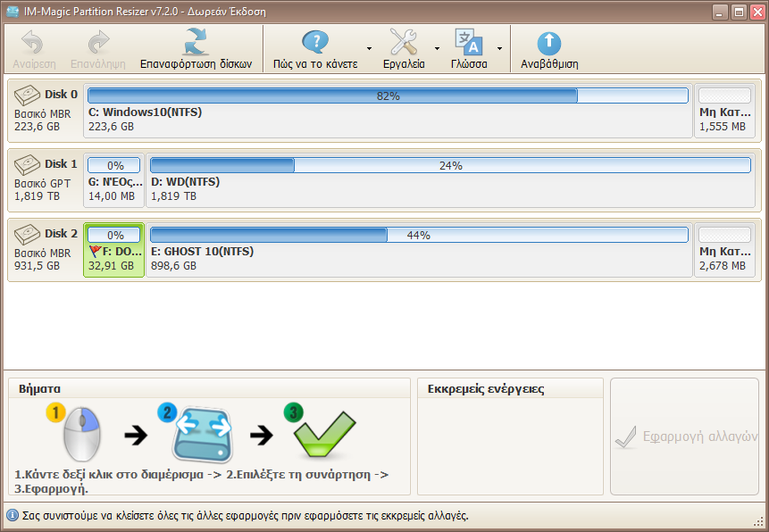This screenshot has height=532, width=769.
Task: Minimize the Partition Resizer window
Action: [720, 12]
